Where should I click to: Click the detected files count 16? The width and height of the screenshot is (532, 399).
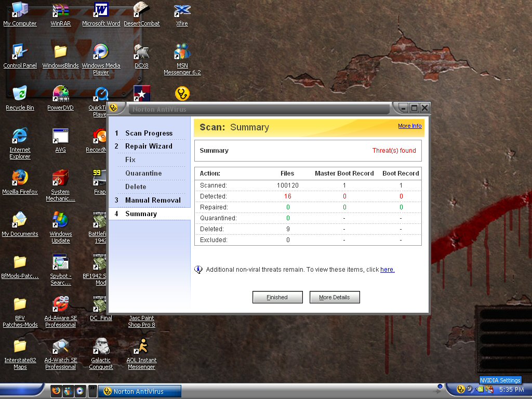[x=288, y=196]
